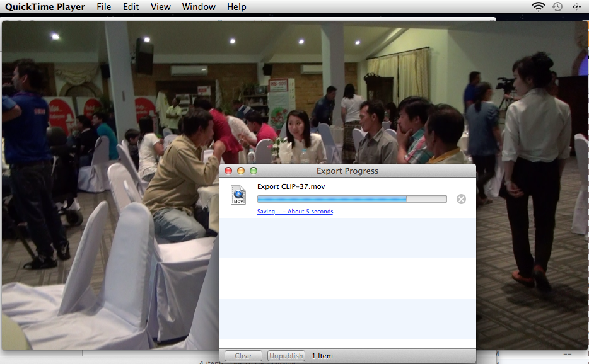The width and height of the screenshot is (589, 364).
Task: Open the QuickTime Player application menu
Action: tap(45, 7)
